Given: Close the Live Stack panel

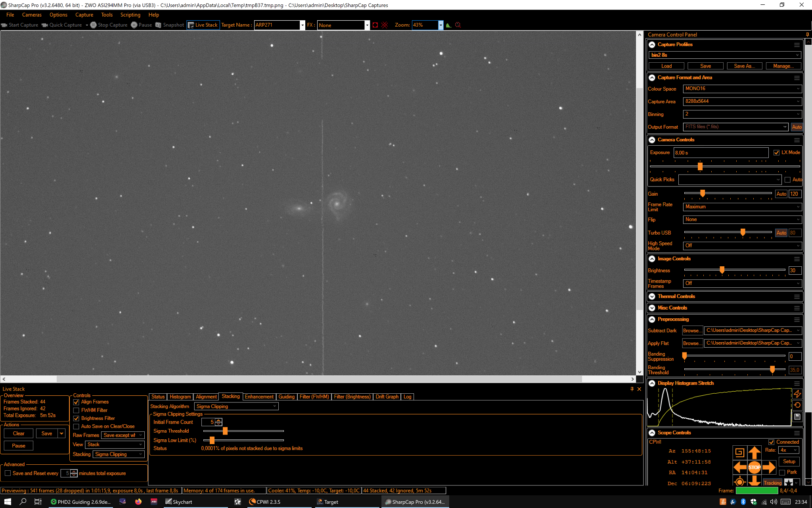Looking at the screenshot, I should pos(639,389).
